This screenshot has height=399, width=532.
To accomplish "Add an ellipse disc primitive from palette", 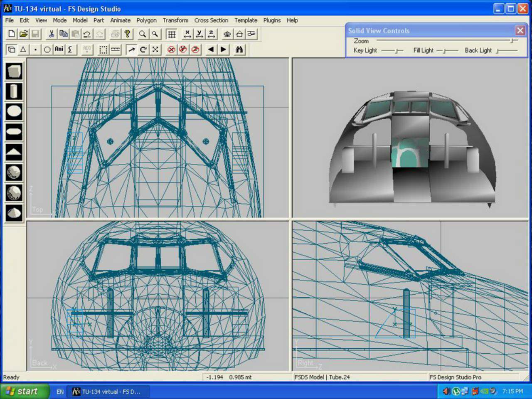I will tap(14, 111).
